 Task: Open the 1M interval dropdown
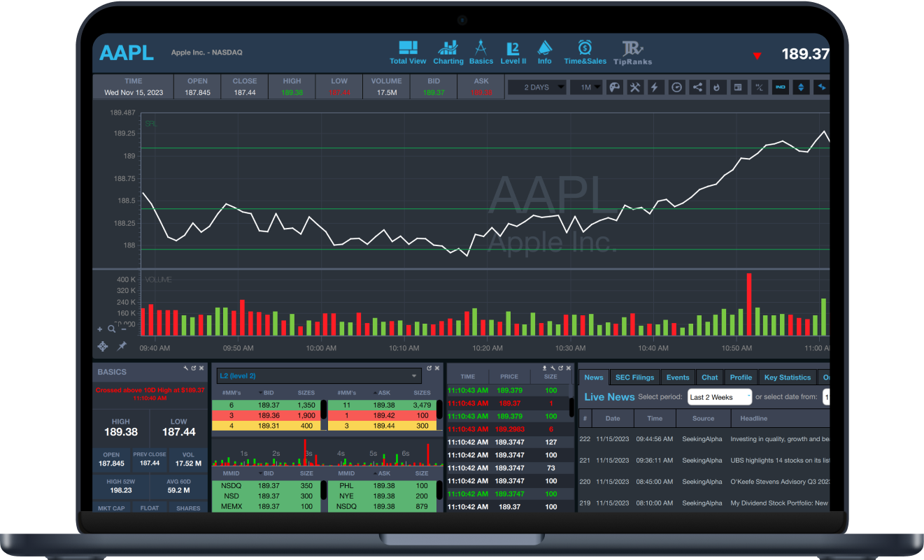point(585,87)
